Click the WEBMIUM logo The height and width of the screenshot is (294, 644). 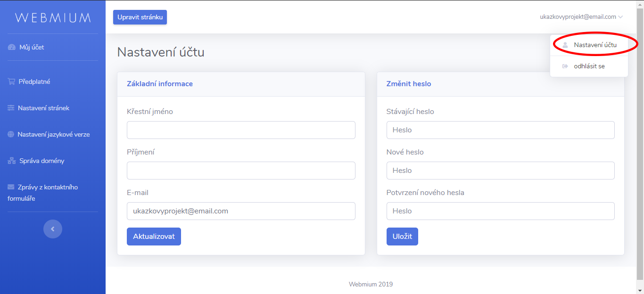pos(53,18)
